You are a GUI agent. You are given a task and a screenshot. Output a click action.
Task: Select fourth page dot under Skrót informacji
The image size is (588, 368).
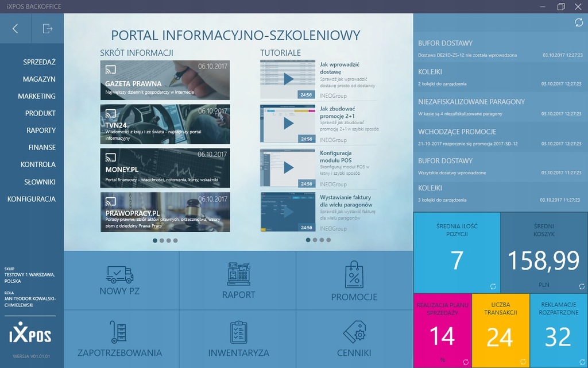176,241
